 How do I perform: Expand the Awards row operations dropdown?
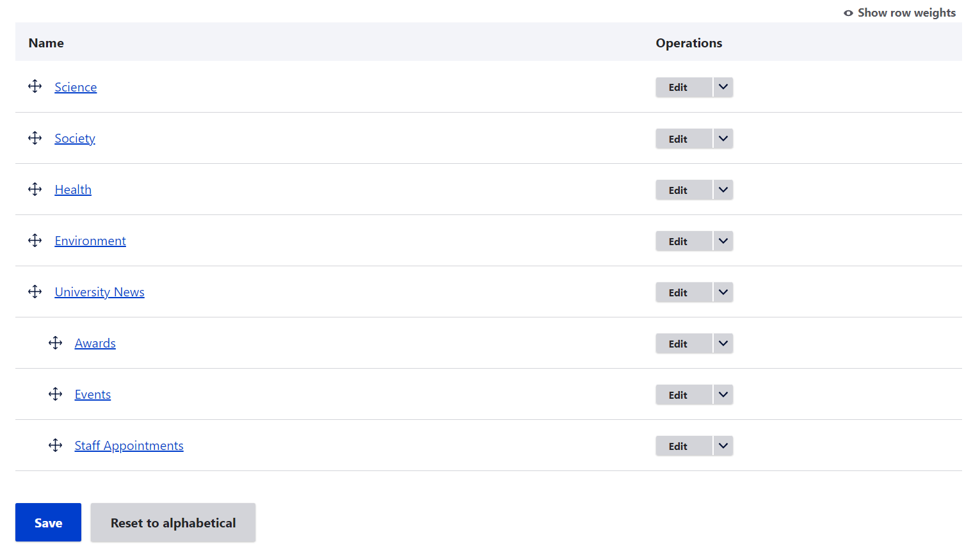[x=723, y=344]
